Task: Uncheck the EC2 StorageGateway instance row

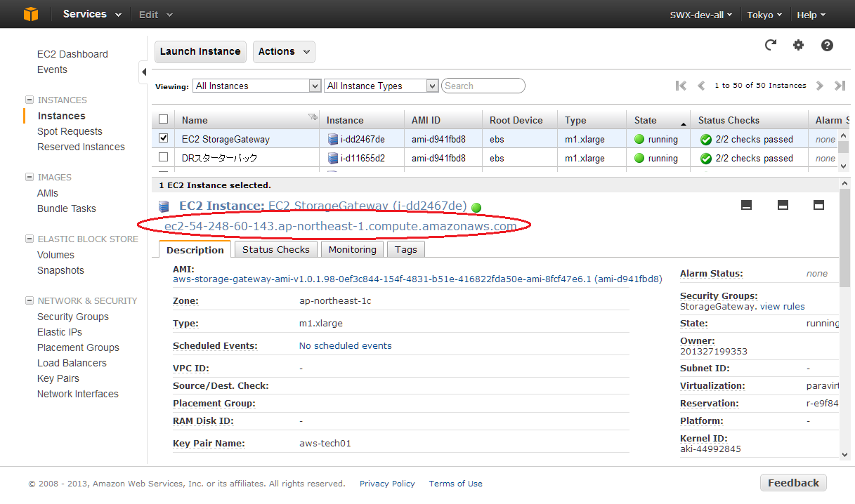Action: (163, 138)
